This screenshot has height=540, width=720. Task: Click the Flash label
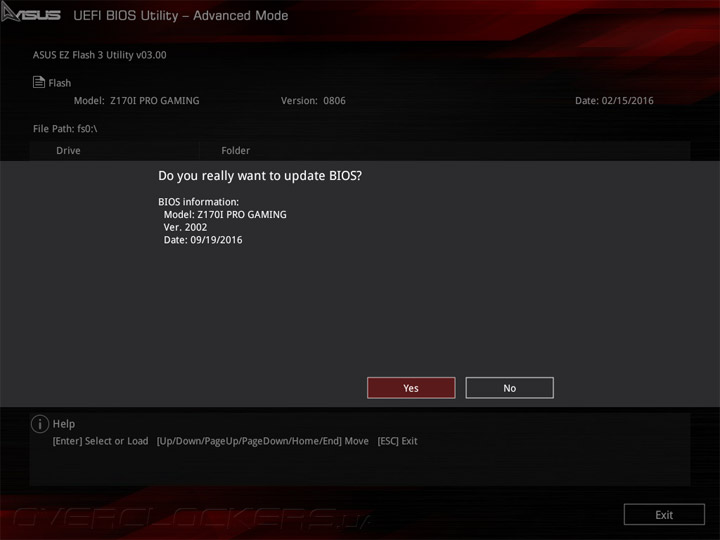(60, 83)
